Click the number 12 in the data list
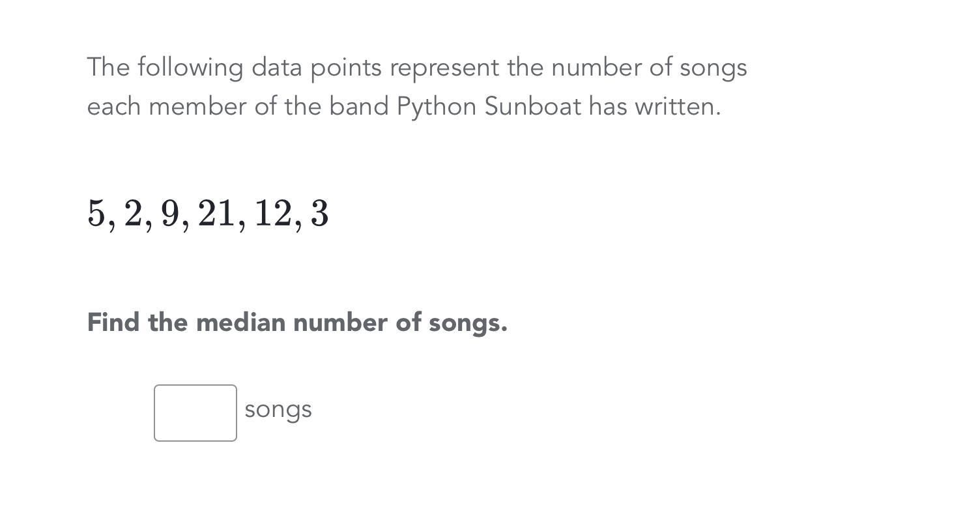980x529 pixels. tap(273, 214)
